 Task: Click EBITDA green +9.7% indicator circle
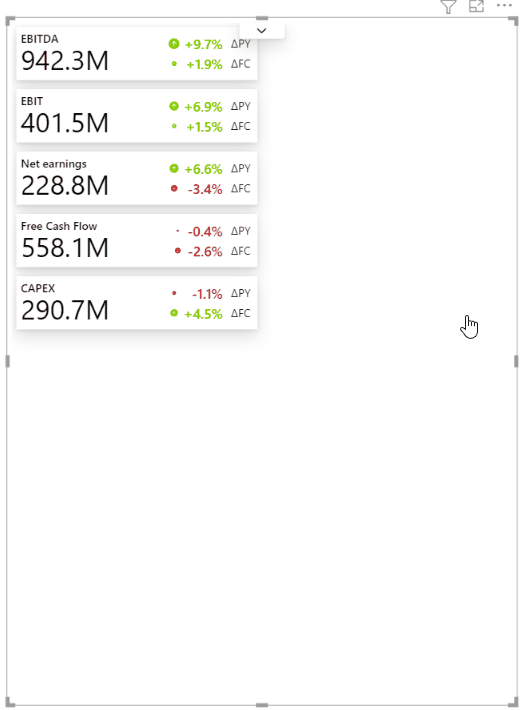[174, 44]
